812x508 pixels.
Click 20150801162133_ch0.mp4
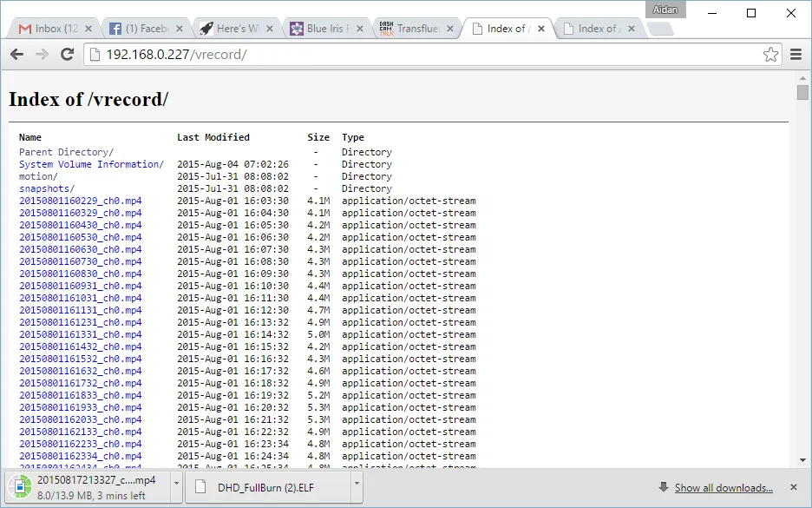tap(81, 432)
